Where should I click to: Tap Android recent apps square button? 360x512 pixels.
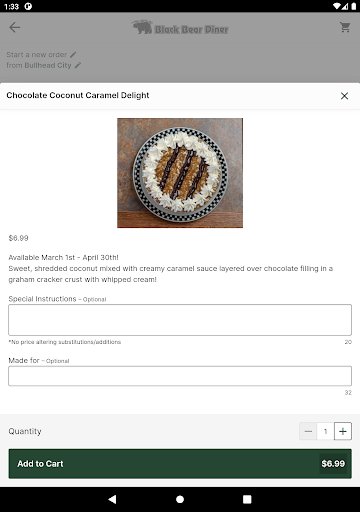pyautogui.click(x=247, y=499)
